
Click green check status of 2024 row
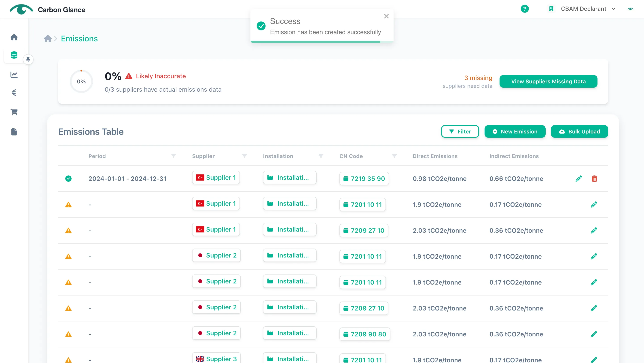[x=68, y=179]
